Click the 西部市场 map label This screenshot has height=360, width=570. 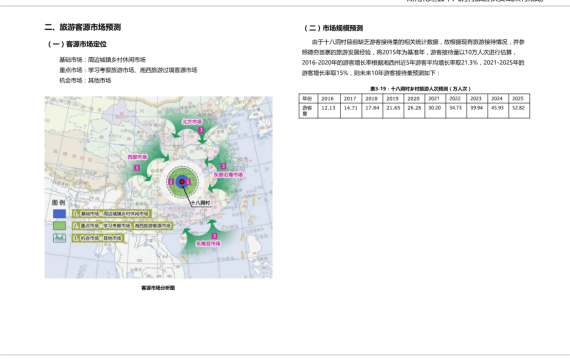pos(137,157)
